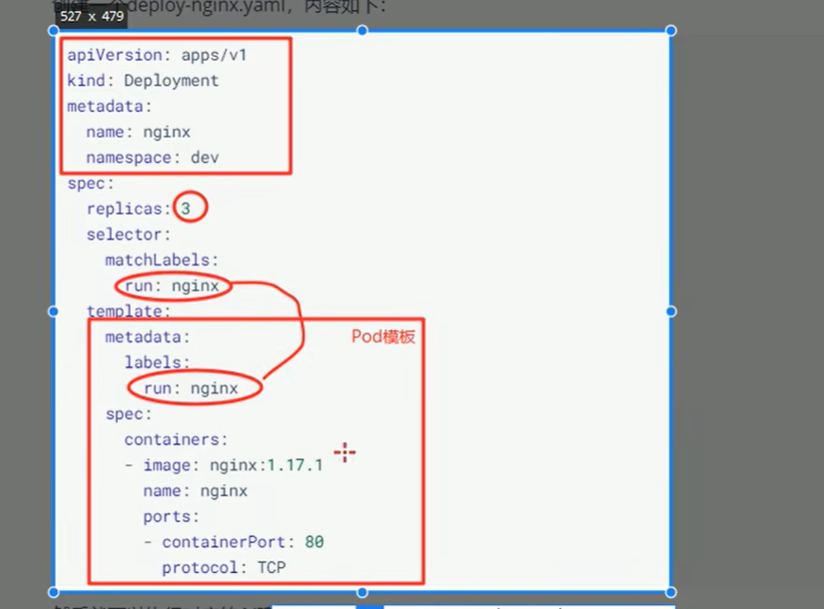Screen dimensions: 824x609
Task: Click the top-center edge selection handle
Action: [362, 30]
